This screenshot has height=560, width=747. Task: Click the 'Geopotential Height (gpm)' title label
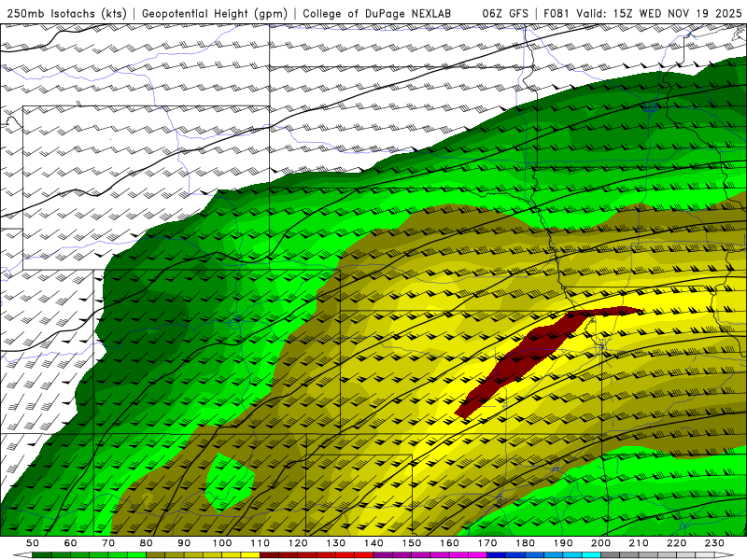point(215,13)
